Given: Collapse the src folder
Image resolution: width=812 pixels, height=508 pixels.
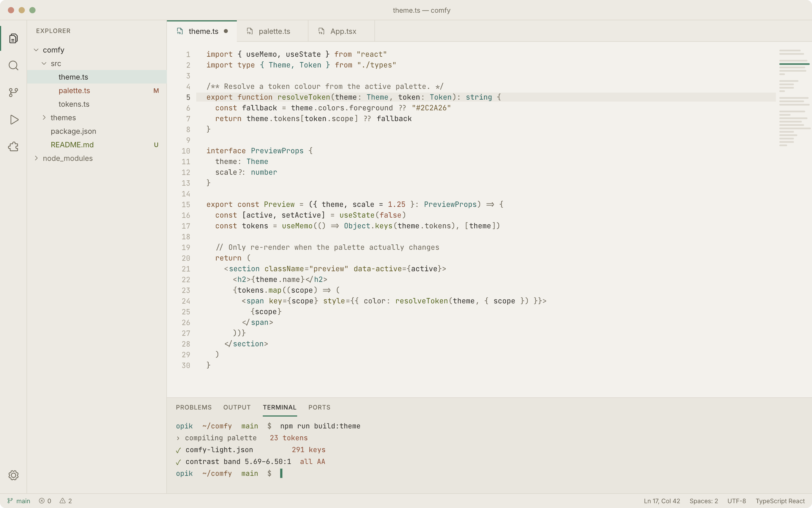Looking at the screenshot, I should pyautogui.click(x=44, y=63).
